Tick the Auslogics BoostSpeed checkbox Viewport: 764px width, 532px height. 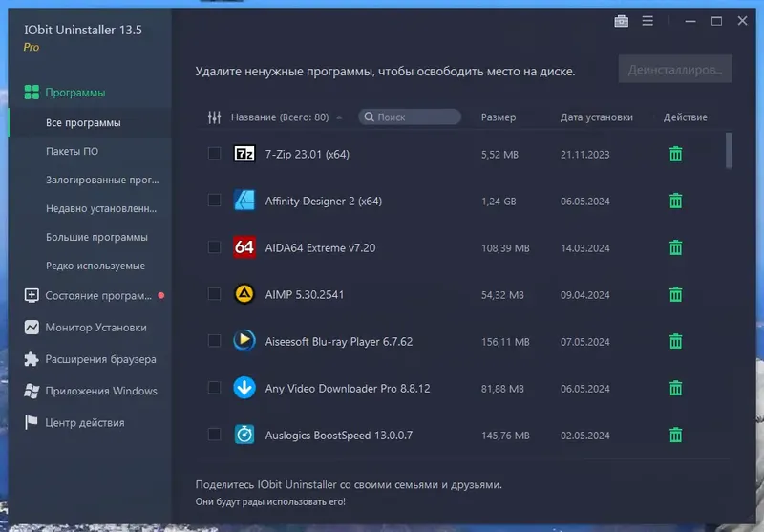[x=214, y=434]
